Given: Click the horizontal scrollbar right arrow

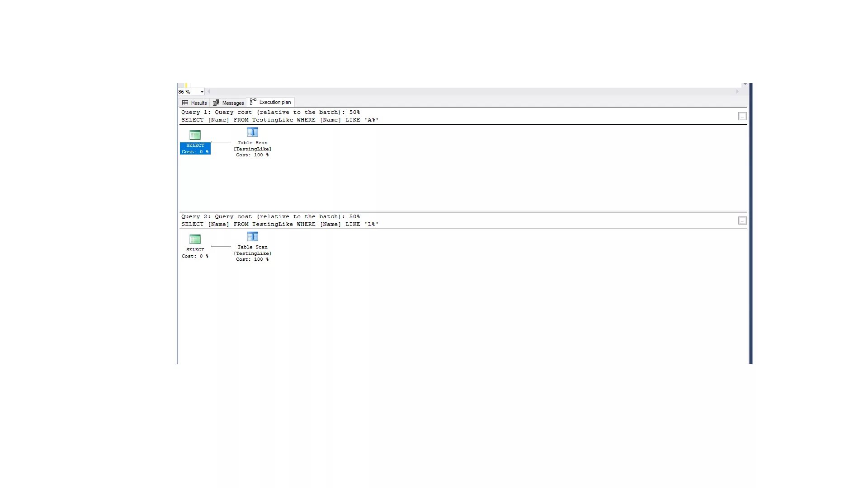Looking at the screenshot, I should coord(737,92).
